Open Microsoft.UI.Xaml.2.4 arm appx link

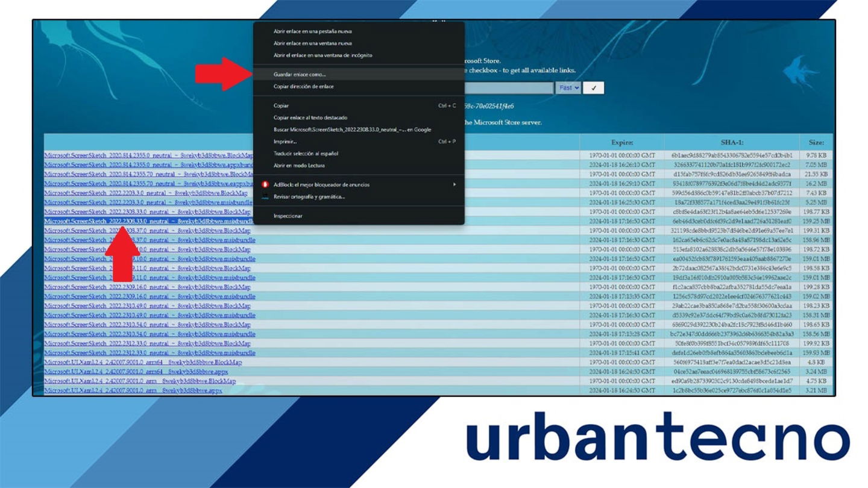133,390
